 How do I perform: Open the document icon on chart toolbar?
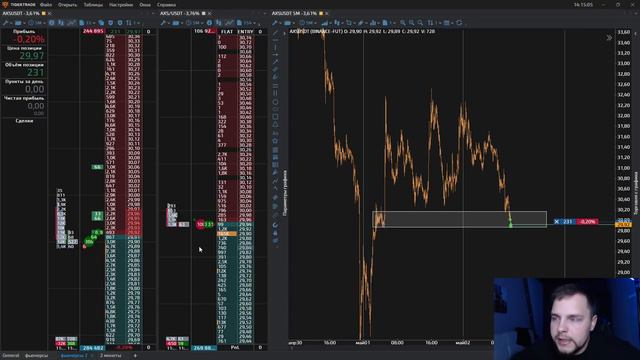click(x=386, y=23)
